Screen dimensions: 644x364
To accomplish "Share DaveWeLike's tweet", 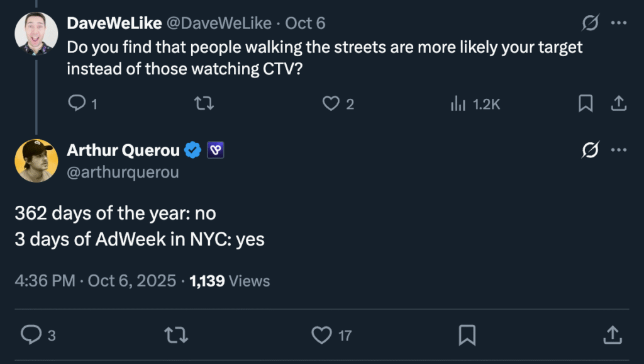I will click(618, 103).
